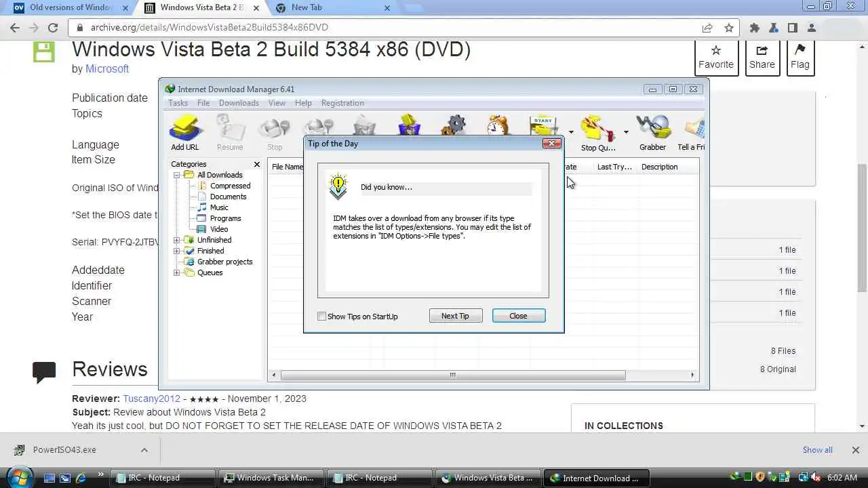The width and height of the screenshot is (868, 488).
Task: Click the Tell a Friend toolbar icon
Action: coord(692,132)
